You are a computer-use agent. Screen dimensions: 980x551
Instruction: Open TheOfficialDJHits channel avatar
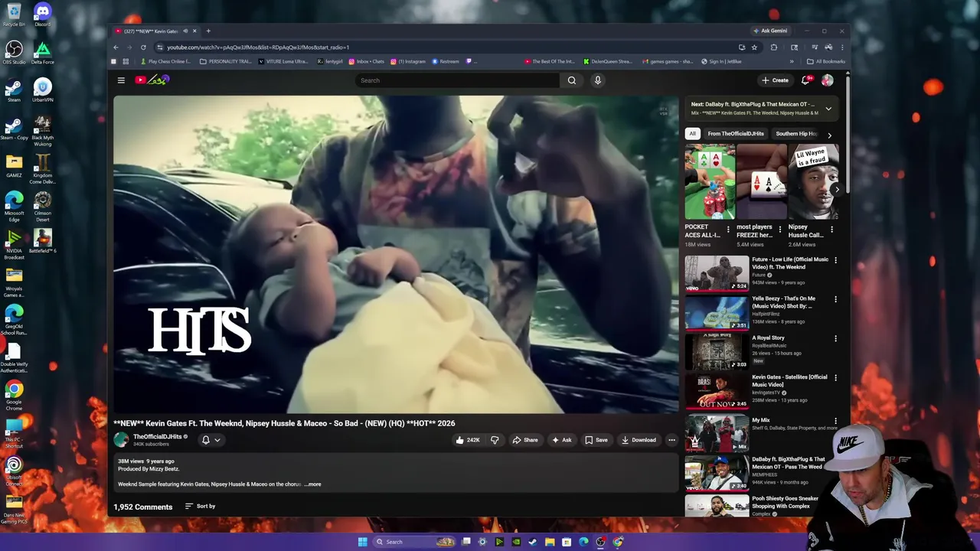tap(121, 439)
